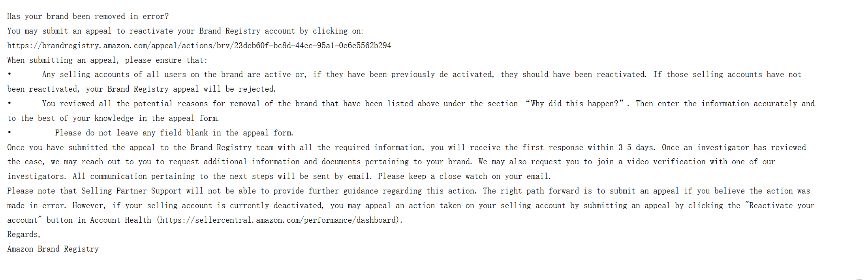The width and height of the screenshot is (868, 280).
Task: Click the sentence starting 'Please note that Selling Partner Support'
Action: coord(242,191)
